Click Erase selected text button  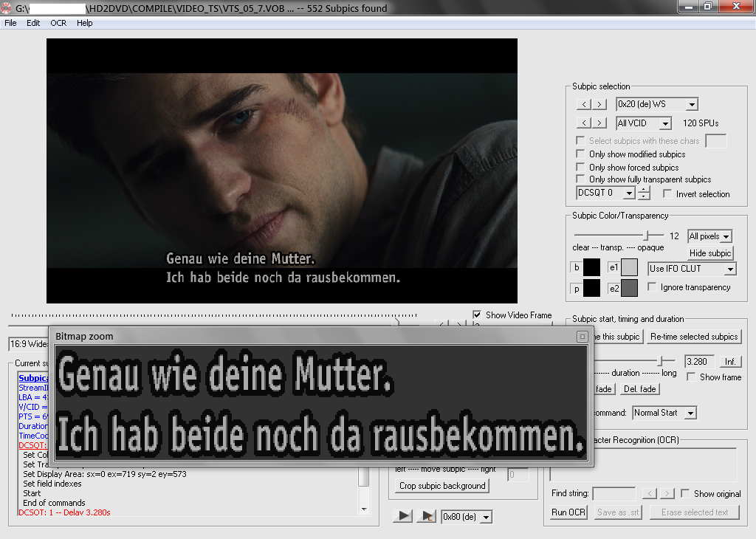pyautogui.click(x=695, y=512)
